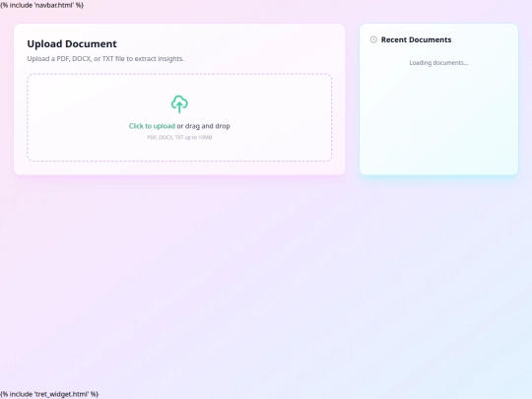Image resolution: width=532 pixels, height=399 pixels.
Task: Click the tret_widget.html include template text
Action: pyautogui.click(x=49, y=394)
